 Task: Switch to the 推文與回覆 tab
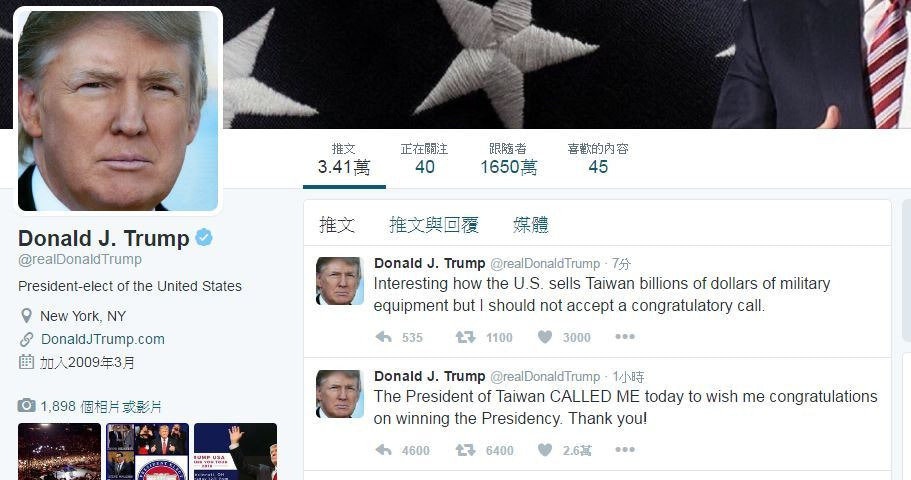coord(434,224)
